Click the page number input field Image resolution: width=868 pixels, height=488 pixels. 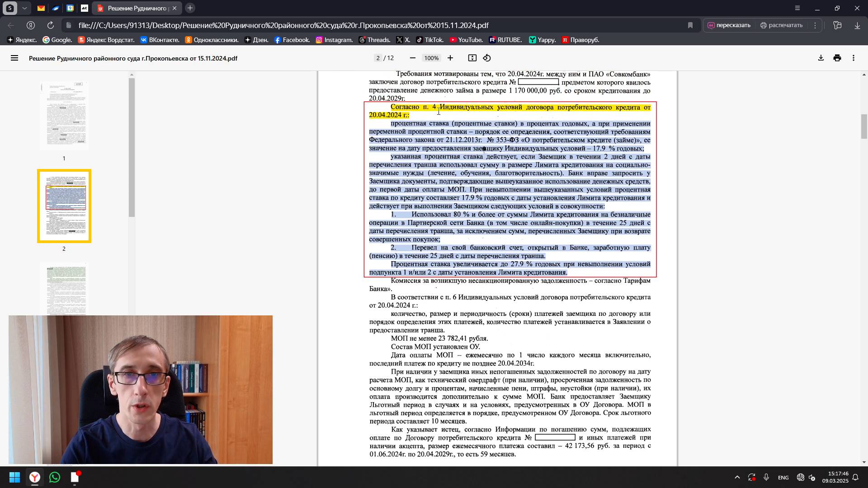tap(378, 58)
